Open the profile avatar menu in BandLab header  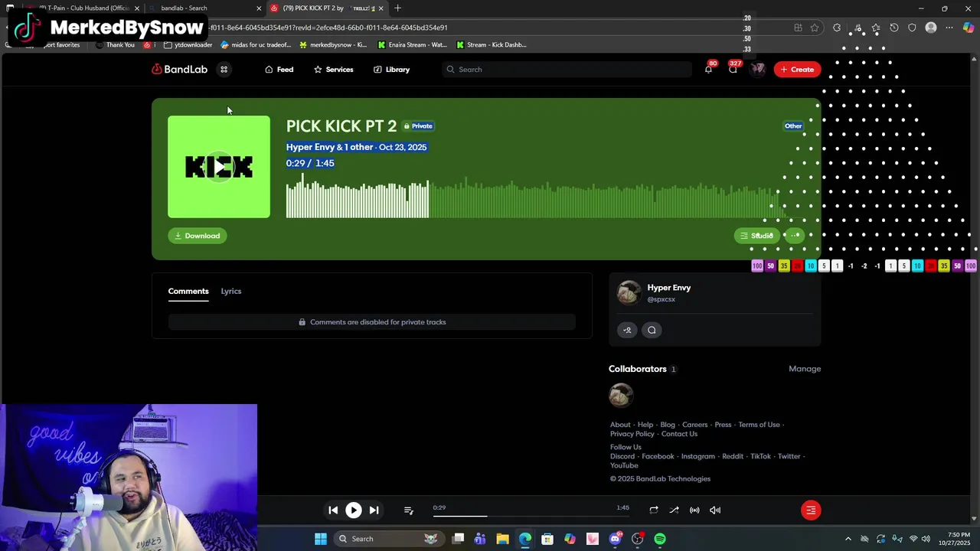(757, 70)
